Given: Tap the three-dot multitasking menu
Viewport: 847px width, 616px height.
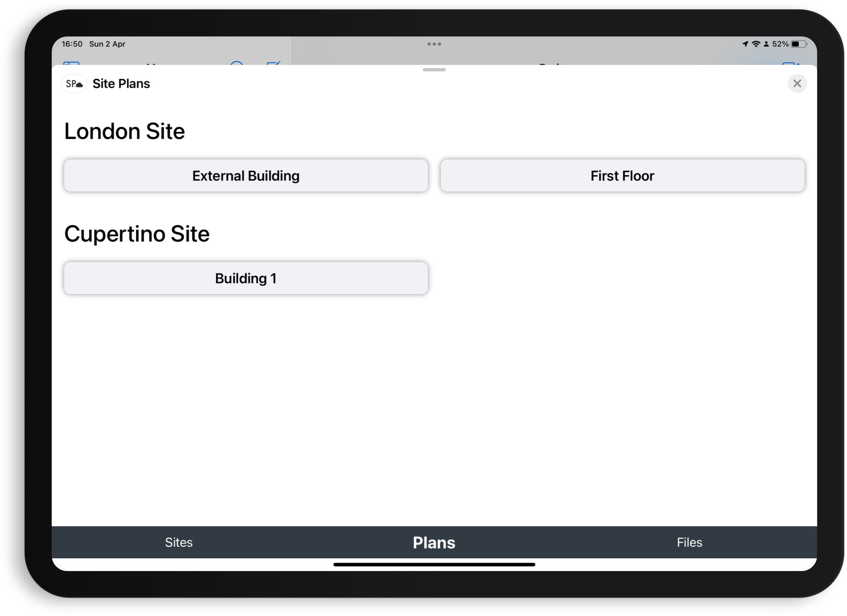Looking at the screenshot, I should coord(434,44).
